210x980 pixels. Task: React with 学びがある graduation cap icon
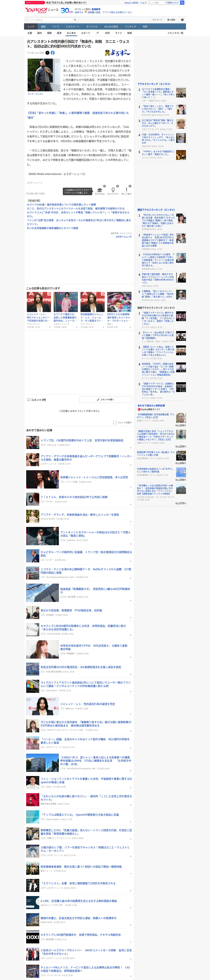click(x=100, y=190)
